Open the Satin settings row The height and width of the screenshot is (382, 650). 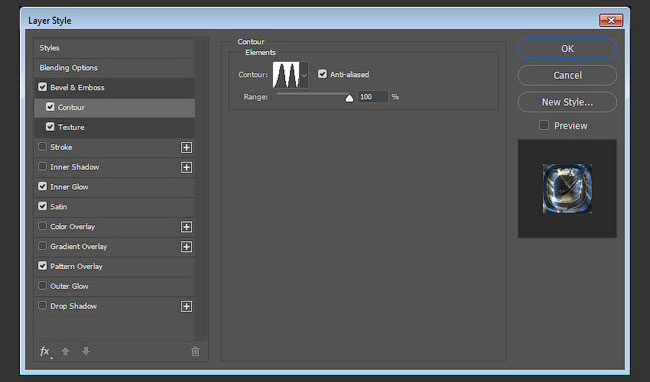click(x=114, y=207)
